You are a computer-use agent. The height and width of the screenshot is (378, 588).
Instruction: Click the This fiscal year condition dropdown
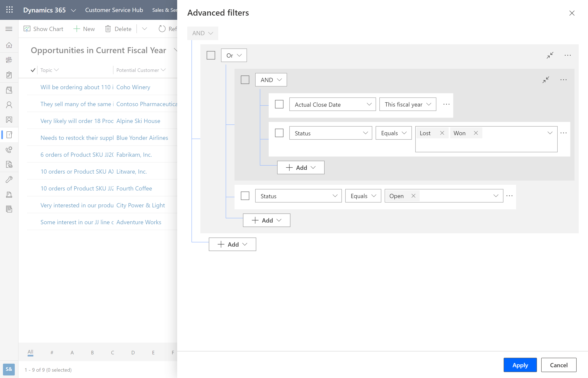(407, 104)
